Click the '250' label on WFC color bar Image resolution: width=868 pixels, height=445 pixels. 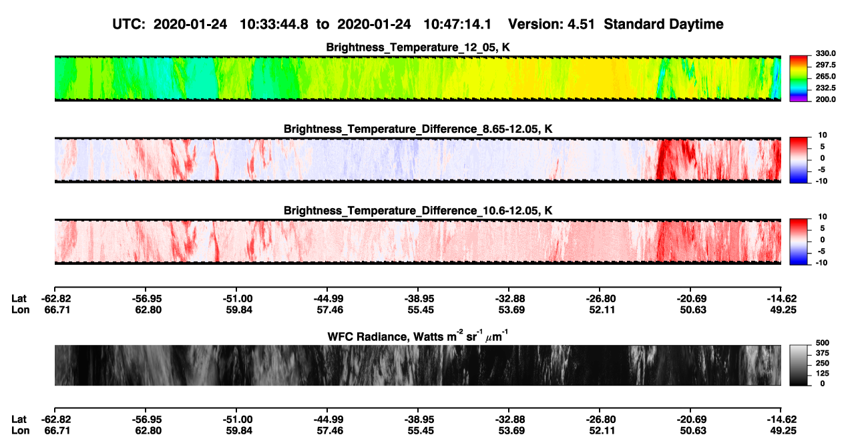(823, 363)
